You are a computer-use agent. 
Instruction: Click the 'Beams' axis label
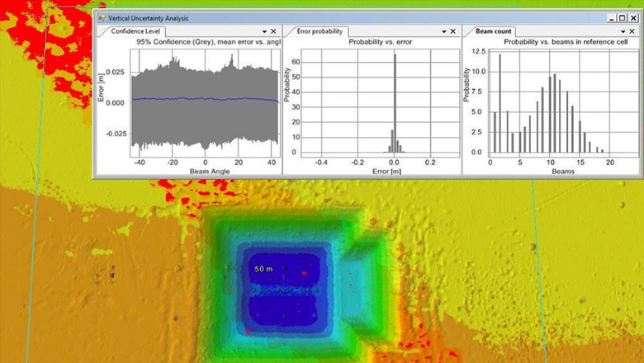[563, 172]
